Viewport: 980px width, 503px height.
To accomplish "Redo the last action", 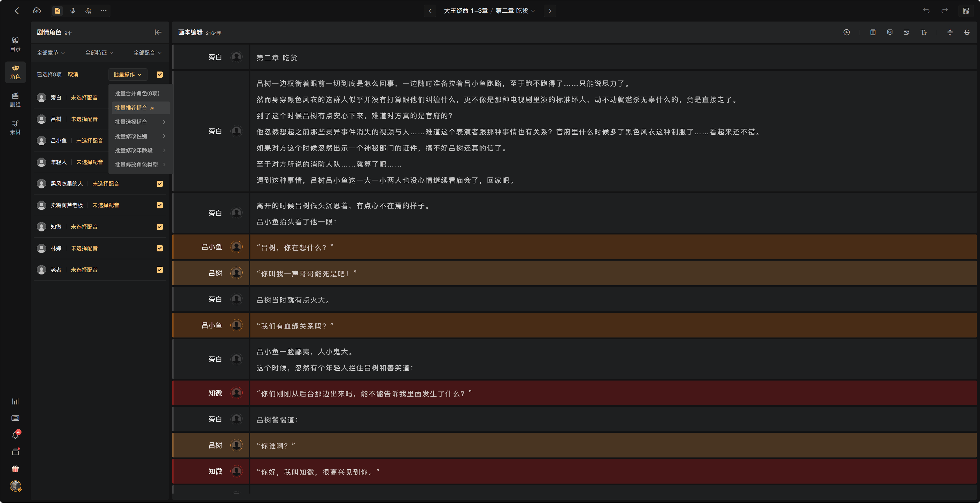I will tap(945, 11).
